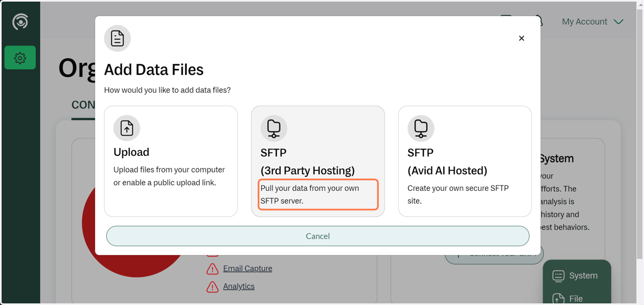This screenshot has height=305, width=644.
Task: Click the SFTP 3rd Party Hosting folder icon
Action: click(x=274, y=129)
